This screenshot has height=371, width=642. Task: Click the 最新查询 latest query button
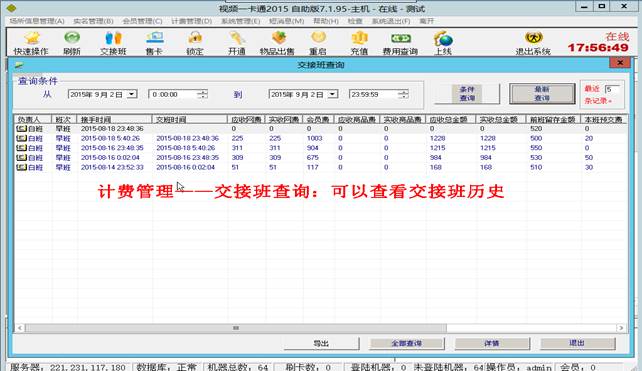pyautogui.click(x=542, y=94)
